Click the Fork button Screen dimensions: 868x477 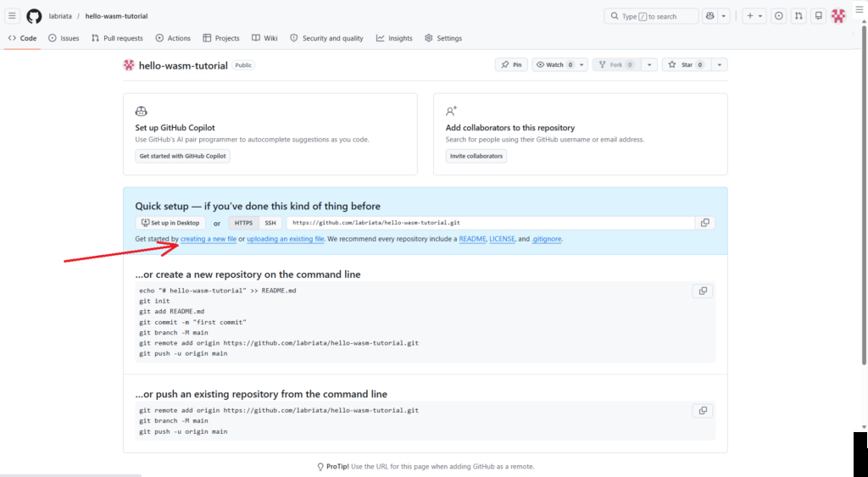point(616,64)
